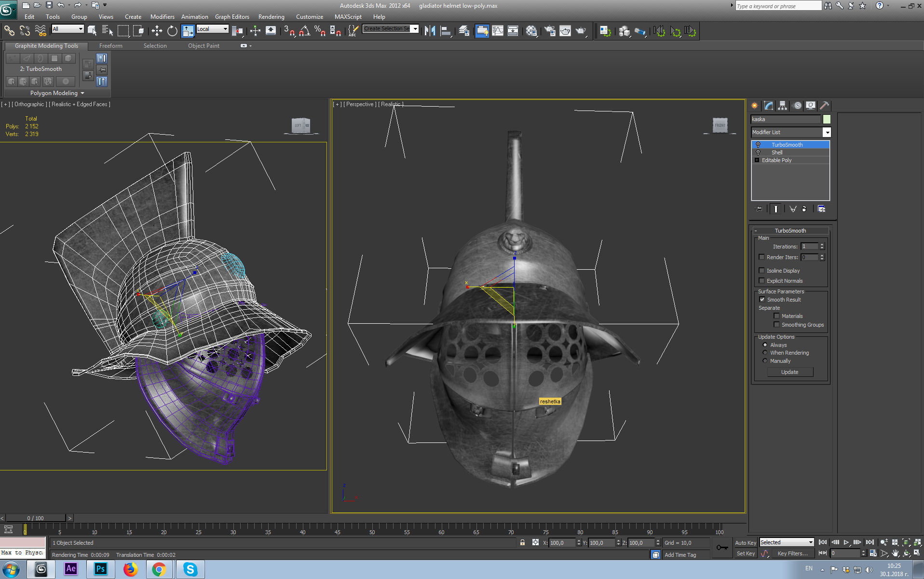Screen dimensions: 924x579
Task: Open Select by Name list icon
Action: [108, 31]
